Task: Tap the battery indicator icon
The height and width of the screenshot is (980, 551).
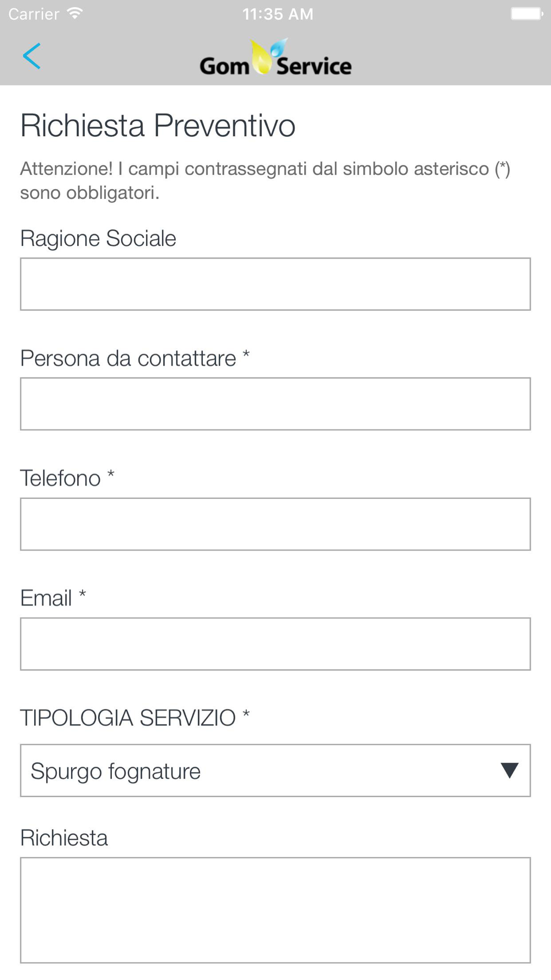Action: [x=527, y=13]
